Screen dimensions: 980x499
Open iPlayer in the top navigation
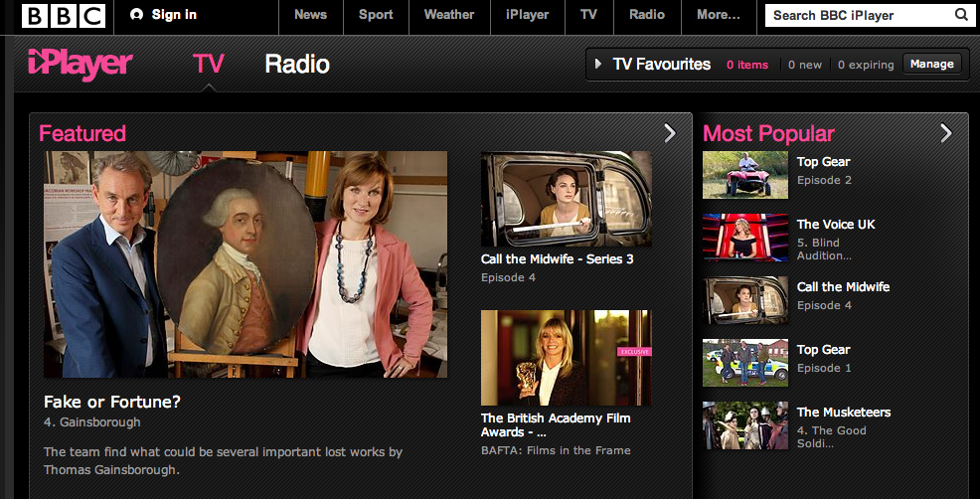click(x=527, y=15)
